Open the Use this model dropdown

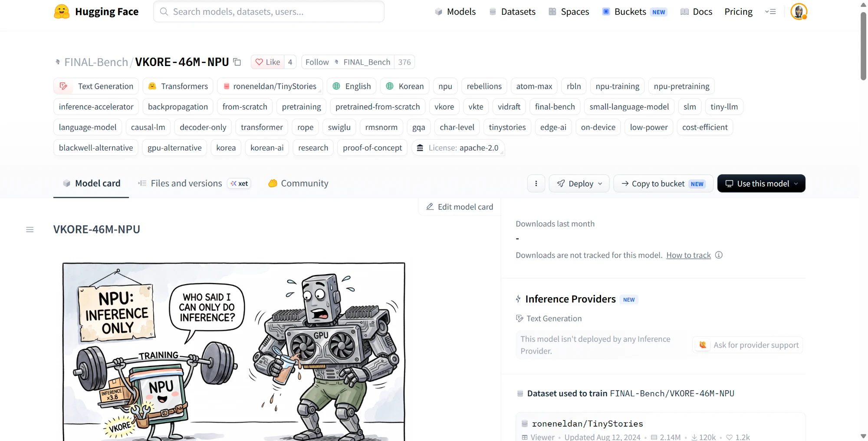pos(761,183)
